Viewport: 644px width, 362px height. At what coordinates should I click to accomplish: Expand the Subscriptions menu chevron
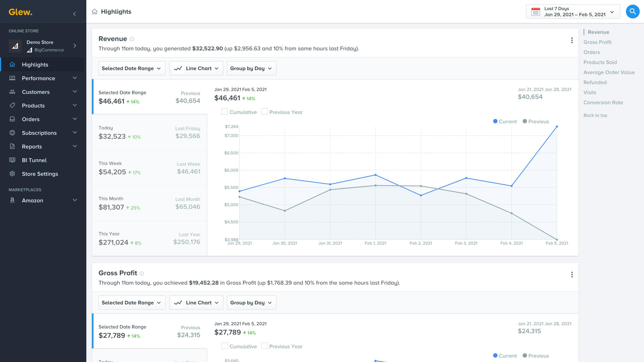coord(75,132)
